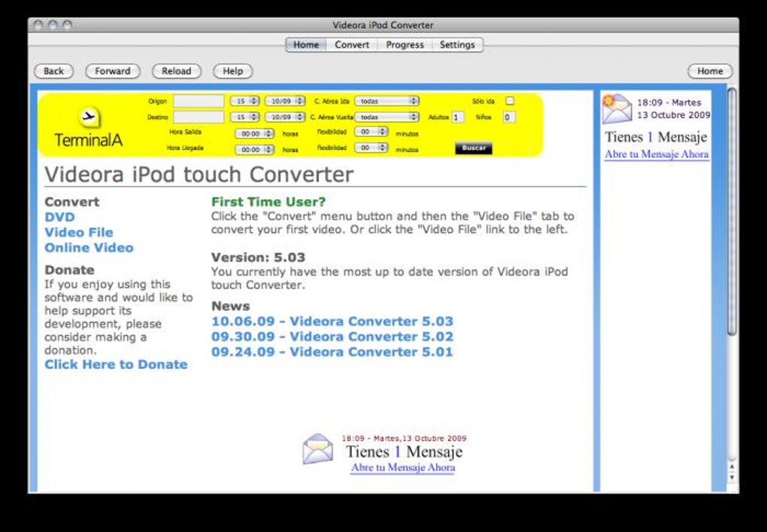This screenshot has height=532, width=767.
Task: Click the black Buscar search button
Action: pos(474,148)
